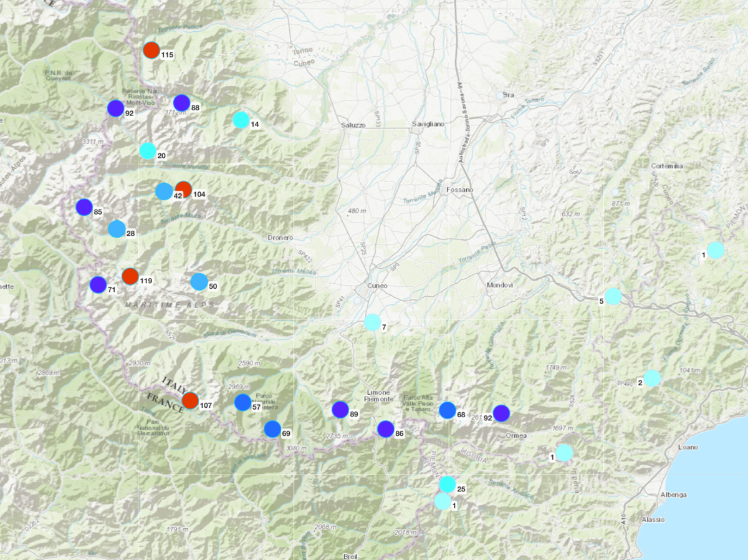Viewport: 748px width, 560px height.
Task: Select the purple marker labeled 71
Action: coord(98,285)
